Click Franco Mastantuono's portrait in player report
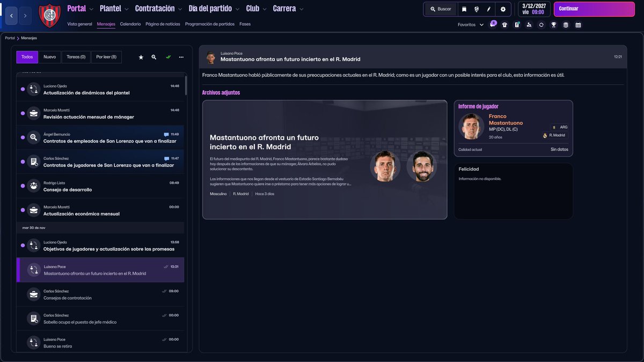The image size is (644, 362). coord(471,126)
